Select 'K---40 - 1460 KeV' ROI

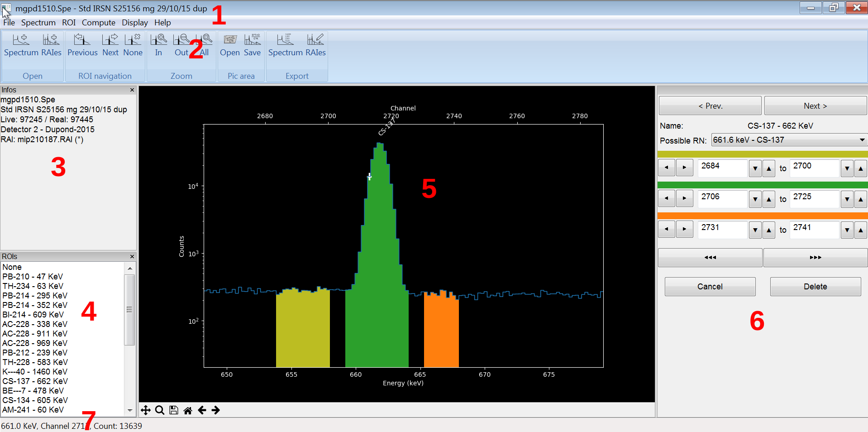click(62, 372)
